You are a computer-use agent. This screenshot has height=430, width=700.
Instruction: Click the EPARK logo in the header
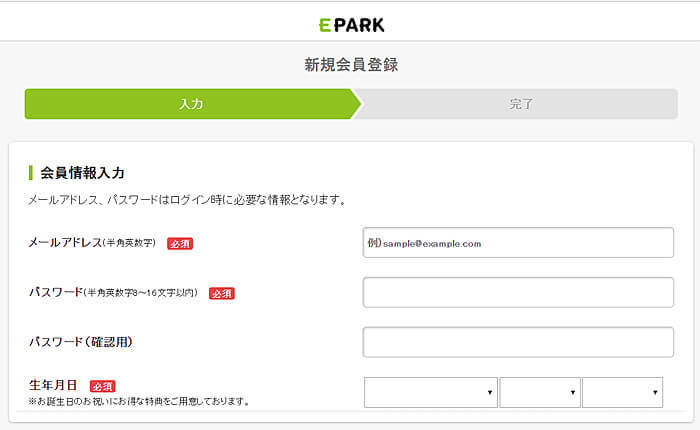pos(350,25)
